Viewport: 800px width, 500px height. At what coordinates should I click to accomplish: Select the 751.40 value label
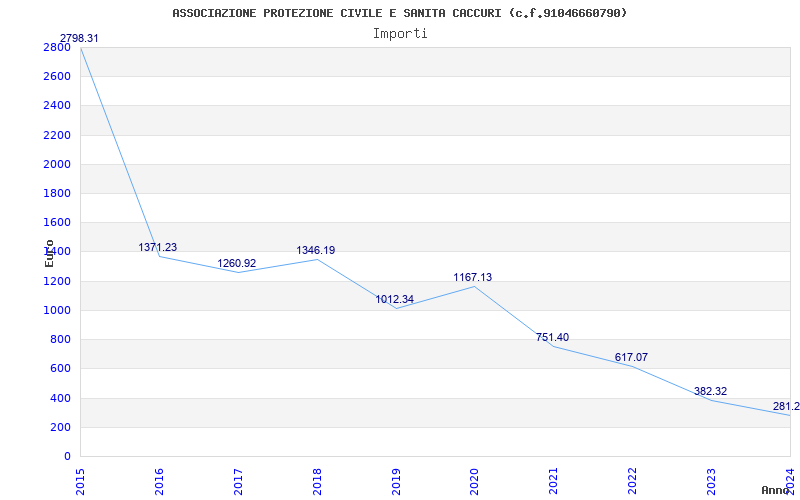553,338
